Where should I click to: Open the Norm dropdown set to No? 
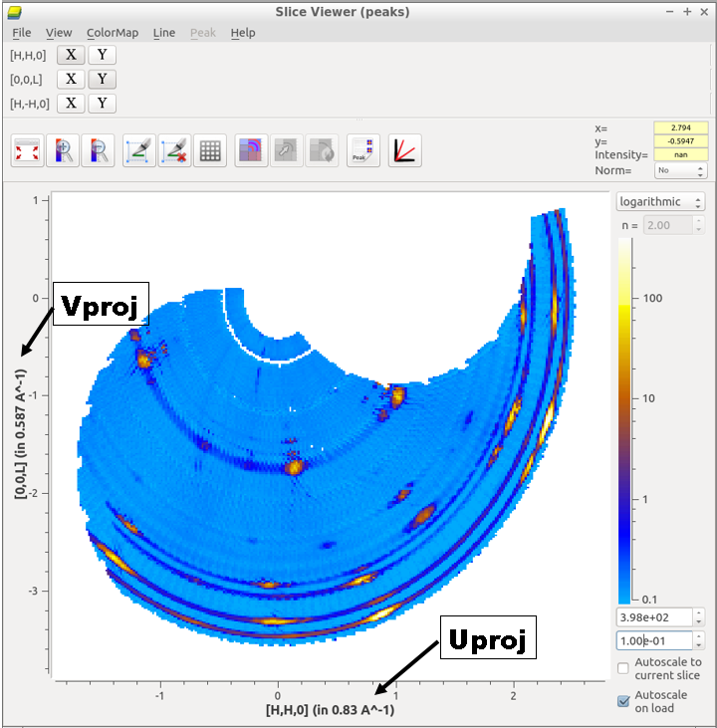[679, 170]
